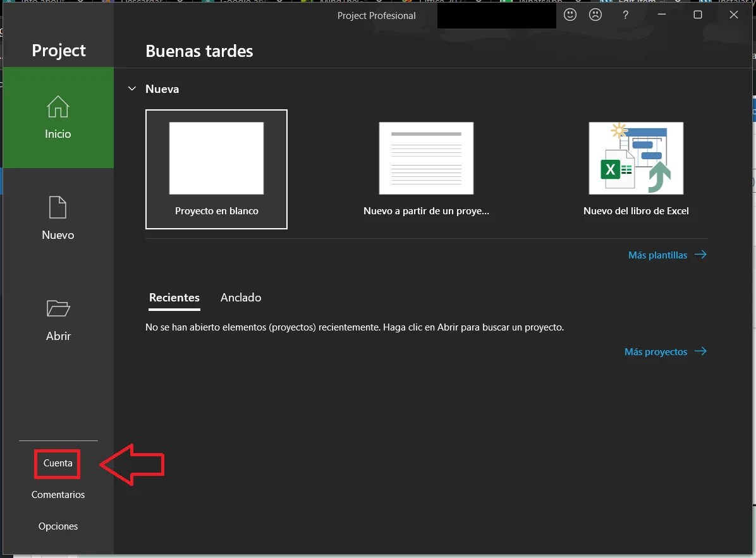Viewport: 756px width, 558px height.
Task: Choose Nuevo del libro de Excel template
Action: click(x=636, y=169)
